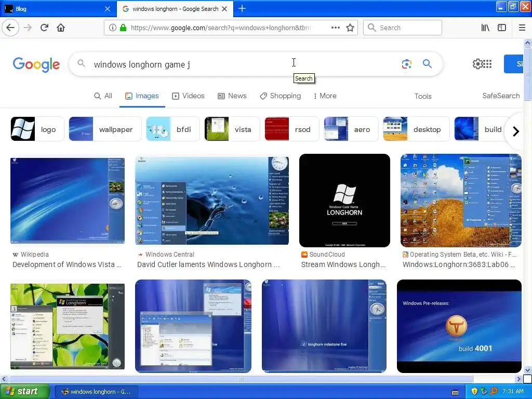Choose the rsod suggestion chip
Viewport: 532px width, 399px height.
pos(292,129)
